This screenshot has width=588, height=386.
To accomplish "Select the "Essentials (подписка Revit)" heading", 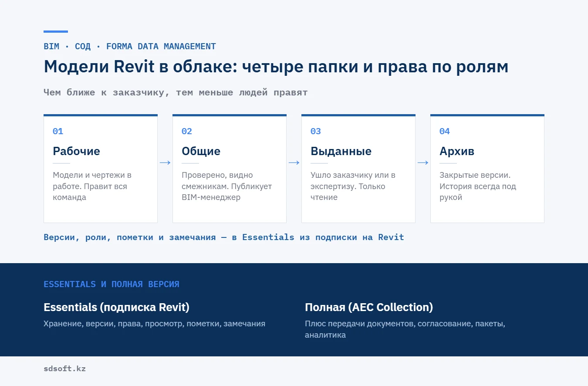I will (116, 307).
